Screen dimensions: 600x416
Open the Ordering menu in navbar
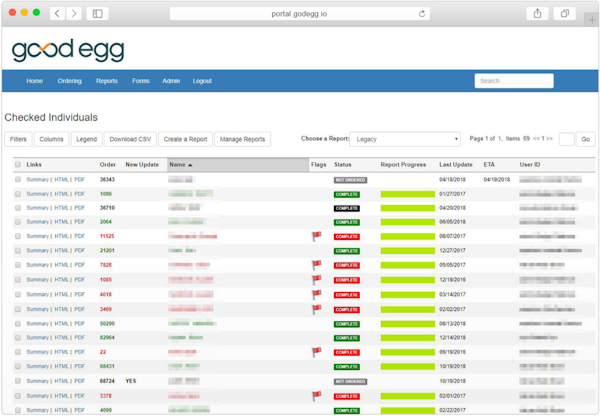[69, 81]
